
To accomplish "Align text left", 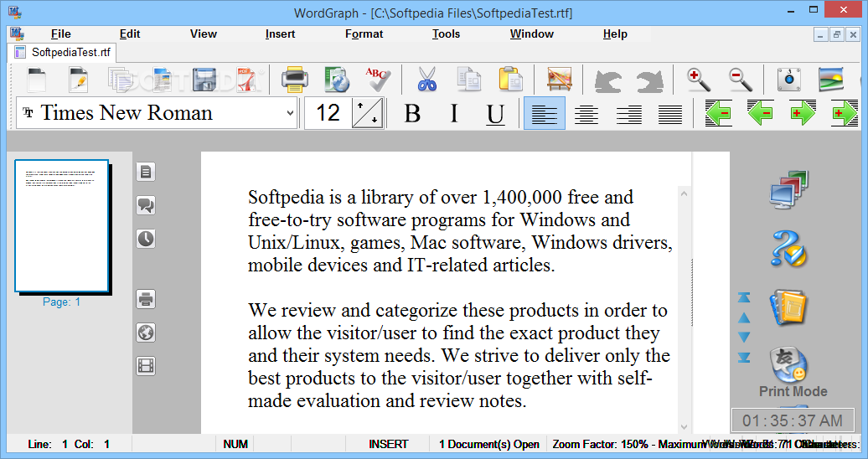I will [544, 113].
